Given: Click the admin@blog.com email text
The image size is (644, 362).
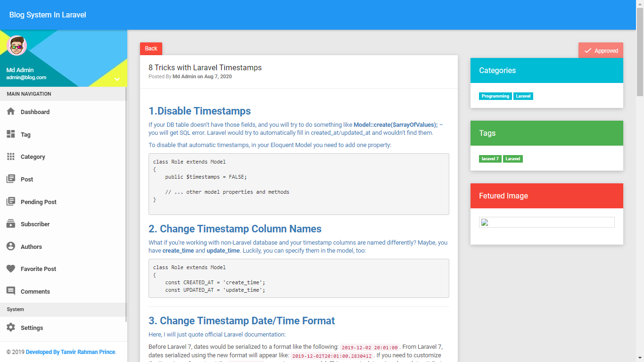Looking at the screenshot, I should (26, 77).
